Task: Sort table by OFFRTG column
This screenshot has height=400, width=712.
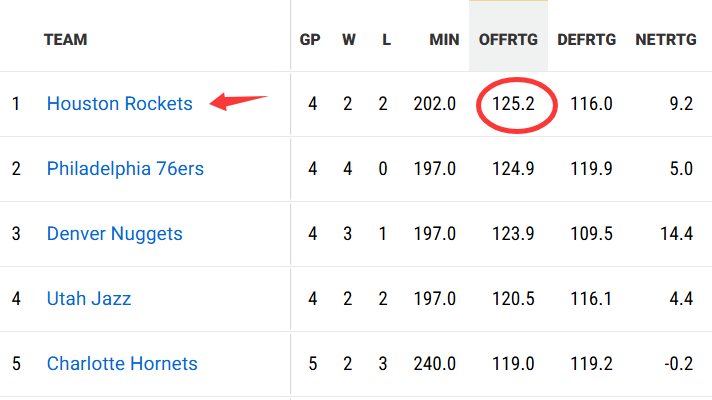Action: tap(507, 40)
